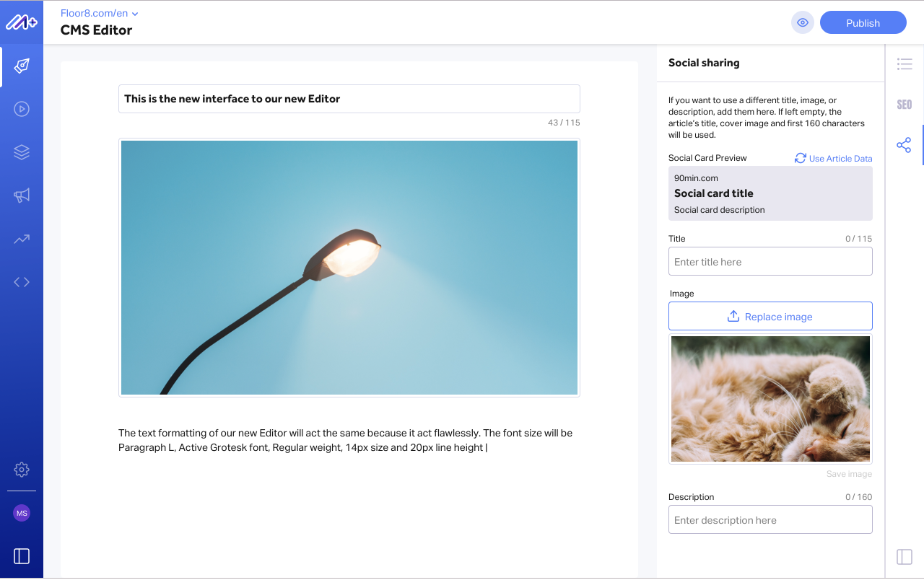Click the refresh icon beside Use Article Data
This screenshot has width=924, height=580.
[x=801, y=158]
